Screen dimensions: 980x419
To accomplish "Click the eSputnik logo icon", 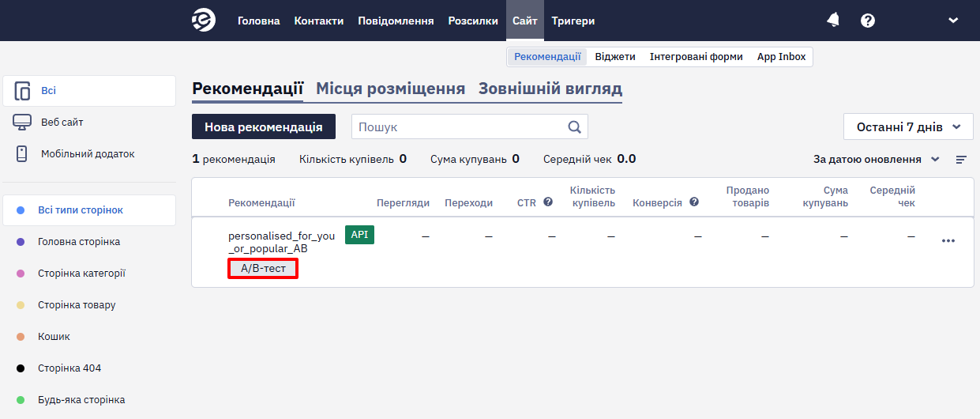I will (x=204, y=21).
